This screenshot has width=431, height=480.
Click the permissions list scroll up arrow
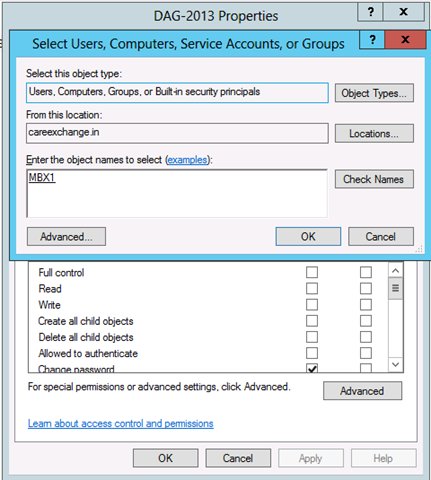pos(395,270)
